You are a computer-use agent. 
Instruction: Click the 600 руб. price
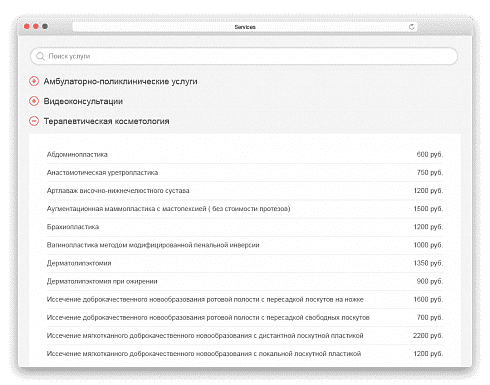[430, 154]
